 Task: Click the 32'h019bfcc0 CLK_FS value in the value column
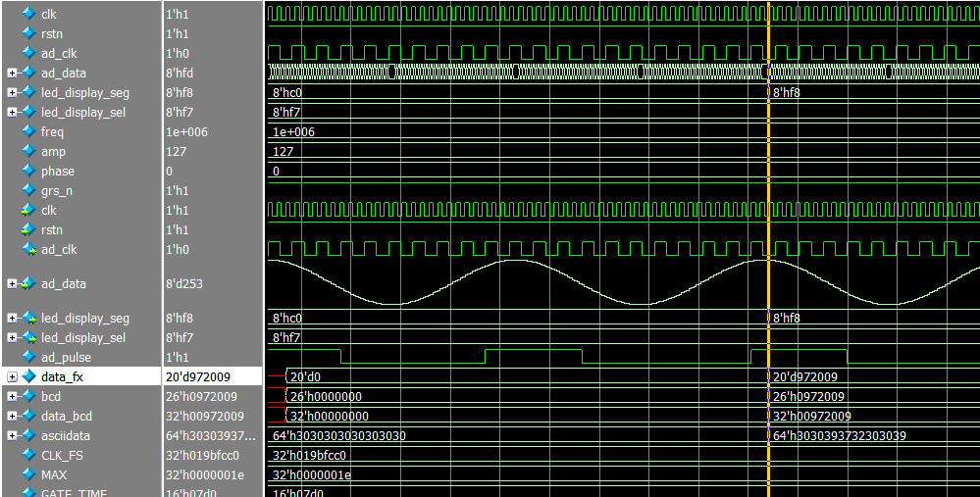point(201,455)
